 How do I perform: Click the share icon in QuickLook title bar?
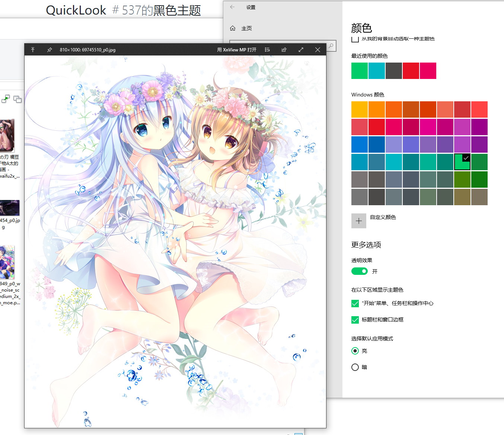click(x=284, y=50)
